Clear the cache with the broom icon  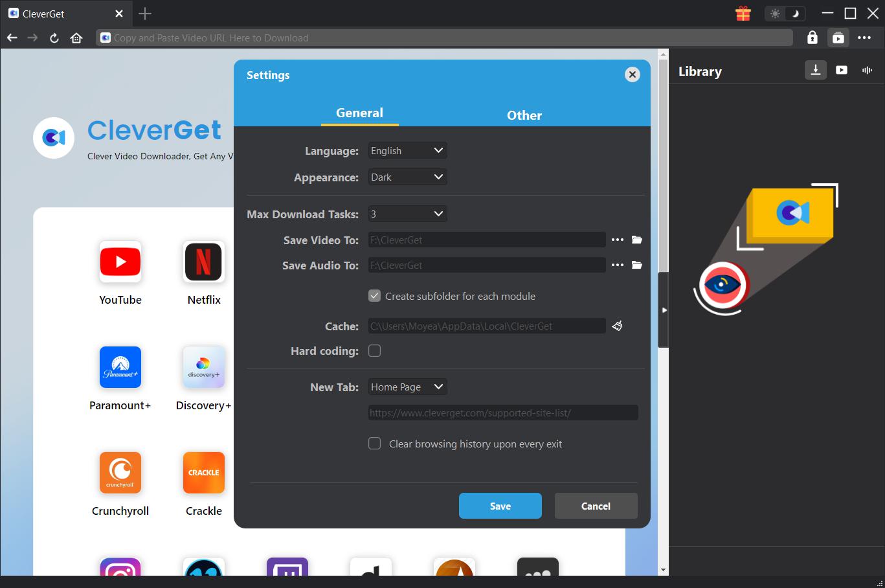pyautogui.click(x=616, y=326)
